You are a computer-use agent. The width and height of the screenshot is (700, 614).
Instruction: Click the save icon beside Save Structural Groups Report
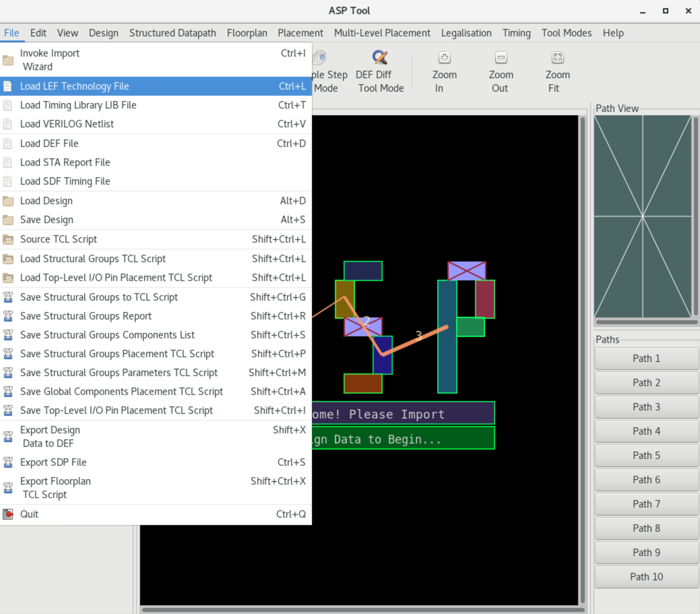(8, 316)
